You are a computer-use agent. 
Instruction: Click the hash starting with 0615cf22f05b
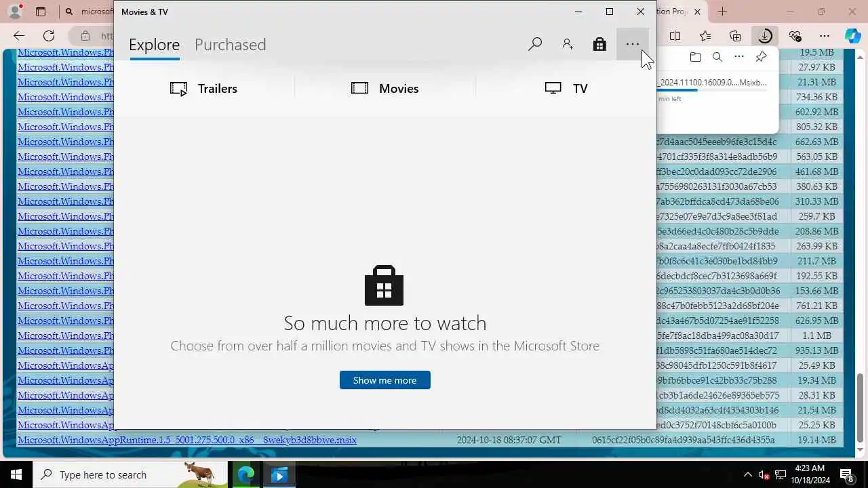pos(683,440)
